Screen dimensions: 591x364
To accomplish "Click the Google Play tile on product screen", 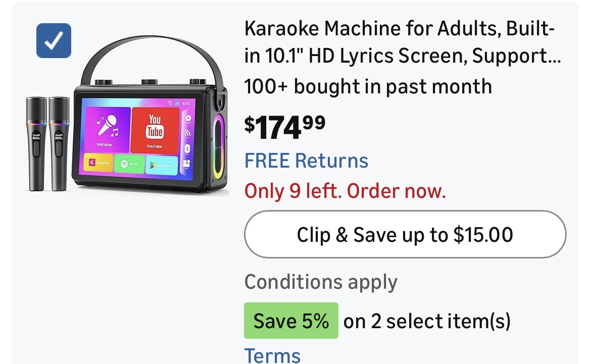I will 162,166.
